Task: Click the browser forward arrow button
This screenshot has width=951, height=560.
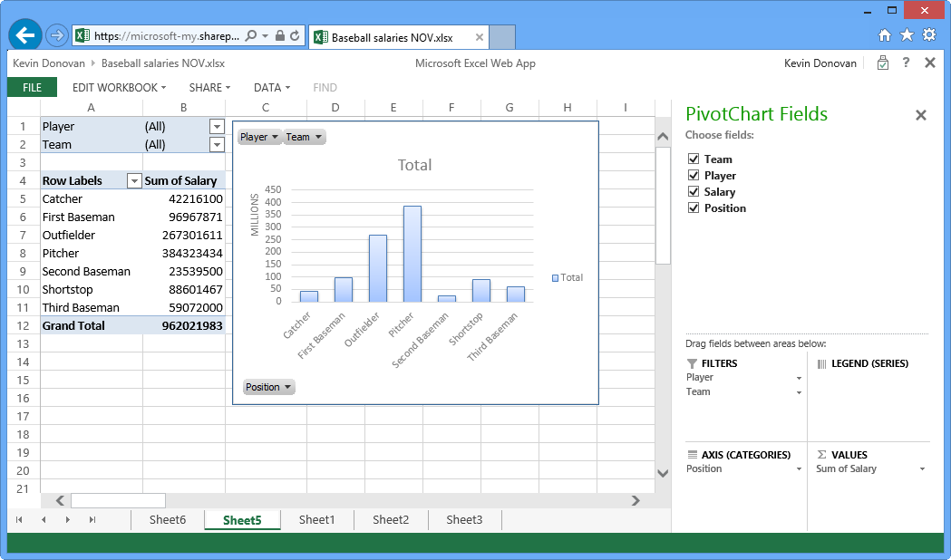Action: click(56, 36)
